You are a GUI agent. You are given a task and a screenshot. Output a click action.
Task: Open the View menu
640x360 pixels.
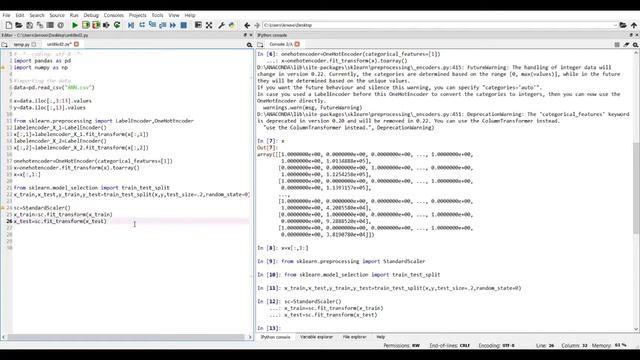click(174, 15)
